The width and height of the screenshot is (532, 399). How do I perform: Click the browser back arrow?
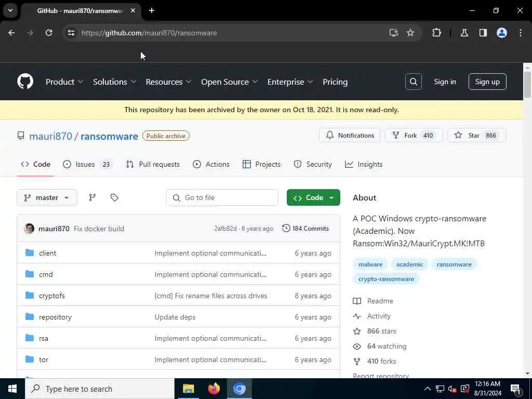coord(11,33)
